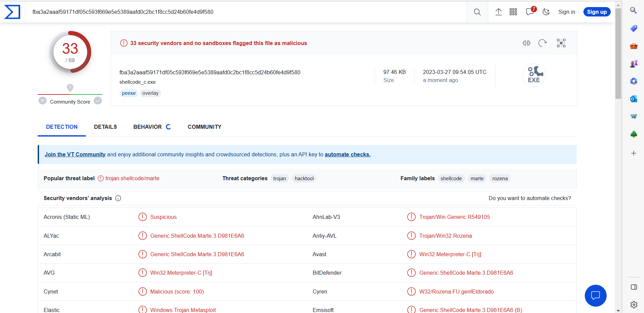Screen dimensions: 644x313
Task: Toggle dark mode moon icon
Action: (546, 12)
